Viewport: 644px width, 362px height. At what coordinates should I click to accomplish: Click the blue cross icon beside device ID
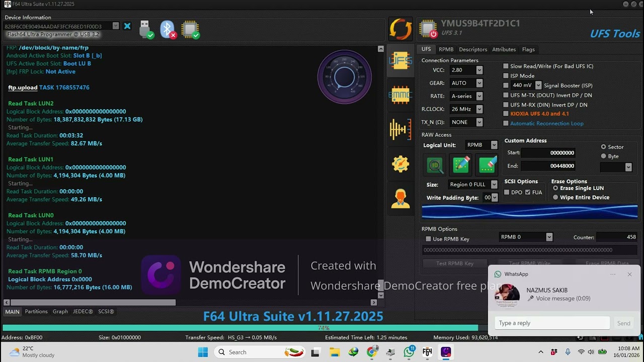(127, 26)
